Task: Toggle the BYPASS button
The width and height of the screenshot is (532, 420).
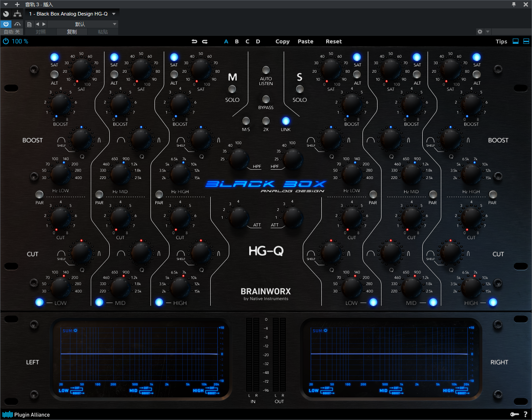Action: pyautogui.click(x=266, y=99)
